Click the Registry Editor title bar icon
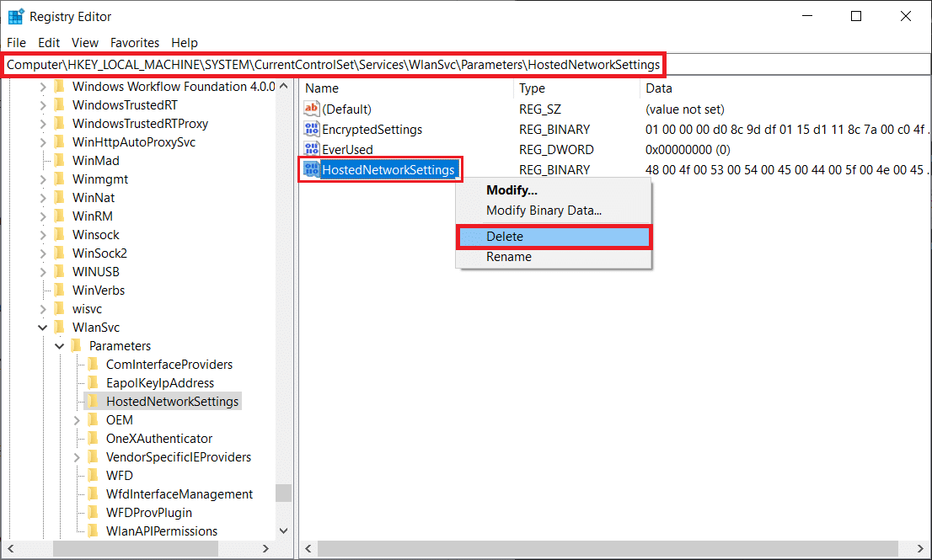The width and height of the screenshot is (932, 560). tap(15, 15)
